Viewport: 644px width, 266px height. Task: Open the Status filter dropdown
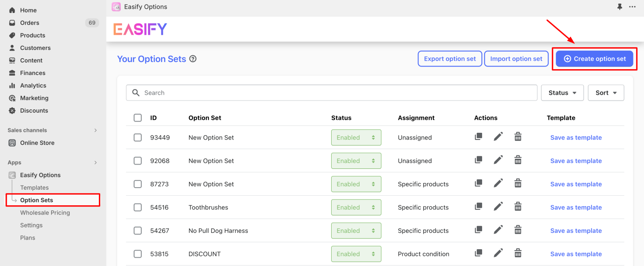tap(562, 93)
